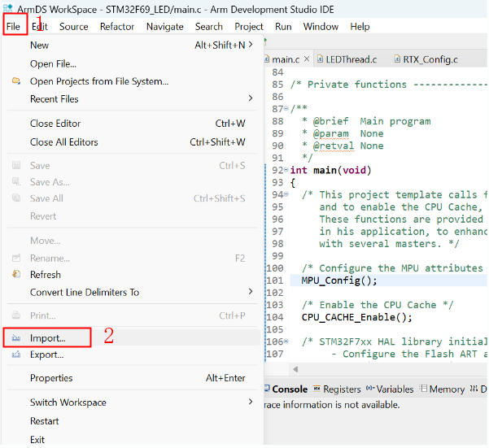This screenshot has height=448, width=489.
Task: Select Properties in the File menu
Action: pos(51,378)
